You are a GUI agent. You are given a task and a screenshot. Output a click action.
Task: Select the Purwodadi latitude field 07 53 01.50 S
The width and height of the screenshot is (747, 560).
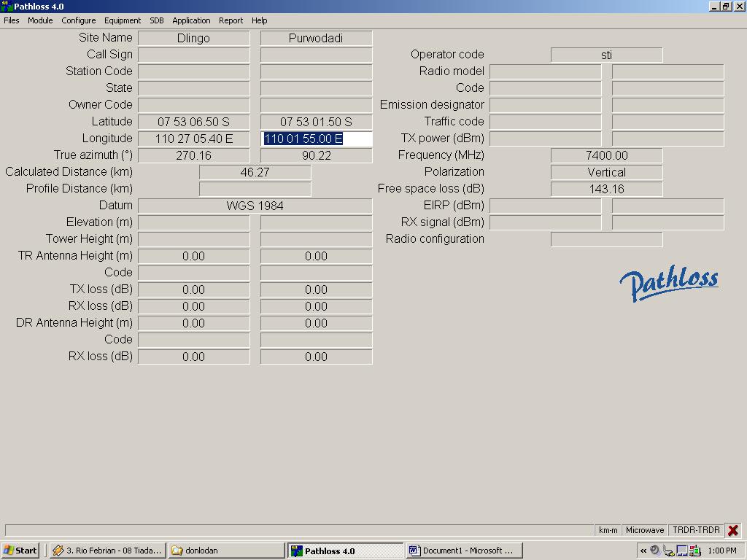click(316, 122)
